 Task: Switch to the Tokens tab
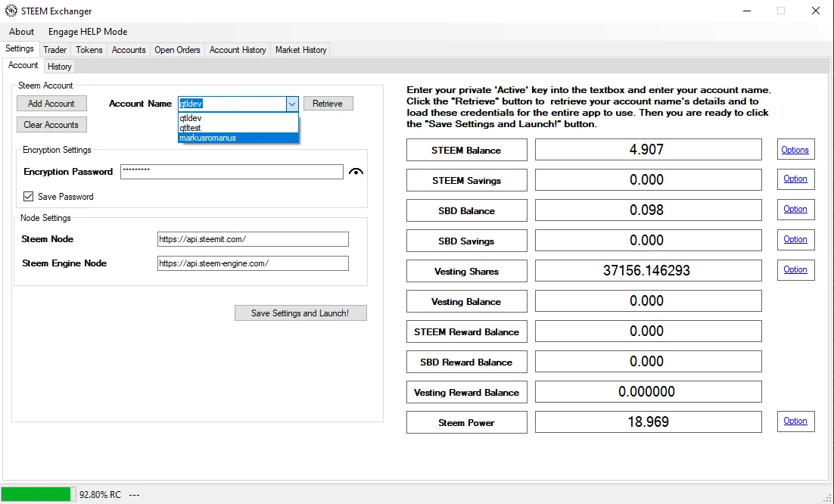pyautogui.click(x=89, y=49)
